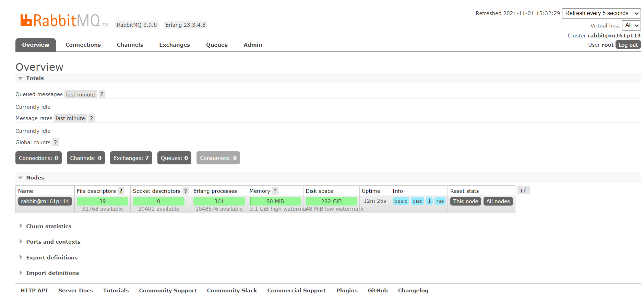Change Message rates last minute range
Screen dimensions: 644x303
70,118
